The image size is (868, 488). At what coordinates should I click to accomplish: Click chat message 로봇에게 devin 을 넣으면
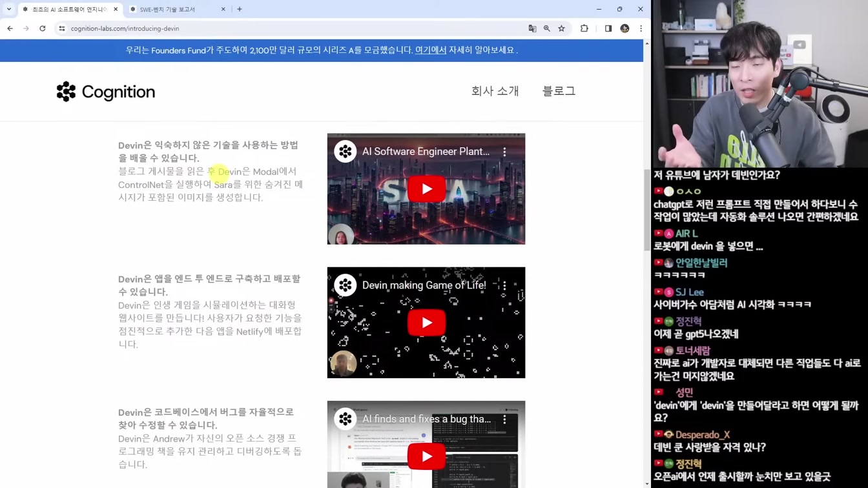coord(708,246)
